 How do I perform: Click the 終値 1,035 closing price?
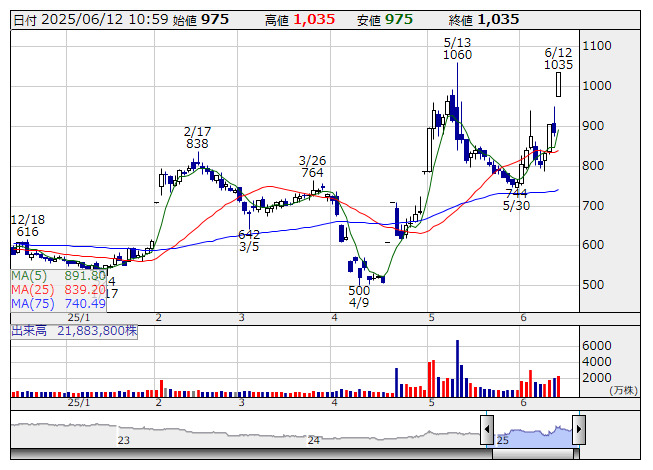point(484,20)
